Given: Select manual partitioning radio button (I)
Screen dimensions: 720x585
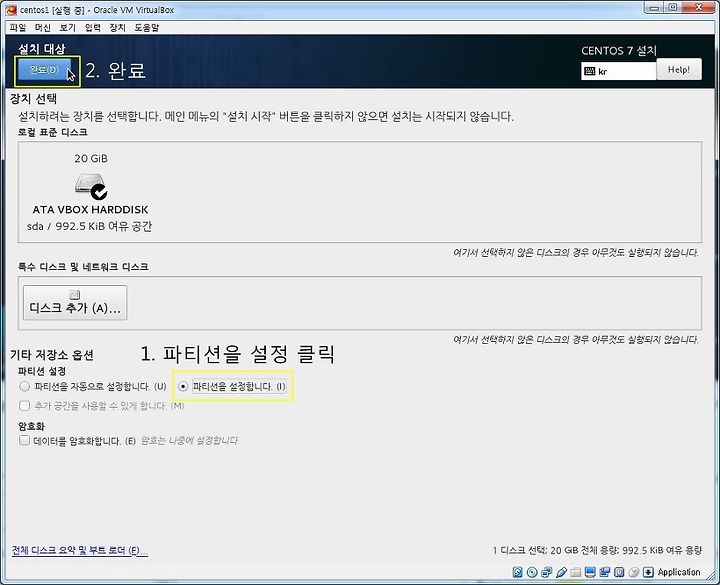Looking at the screenshot, I should [183, 386].
